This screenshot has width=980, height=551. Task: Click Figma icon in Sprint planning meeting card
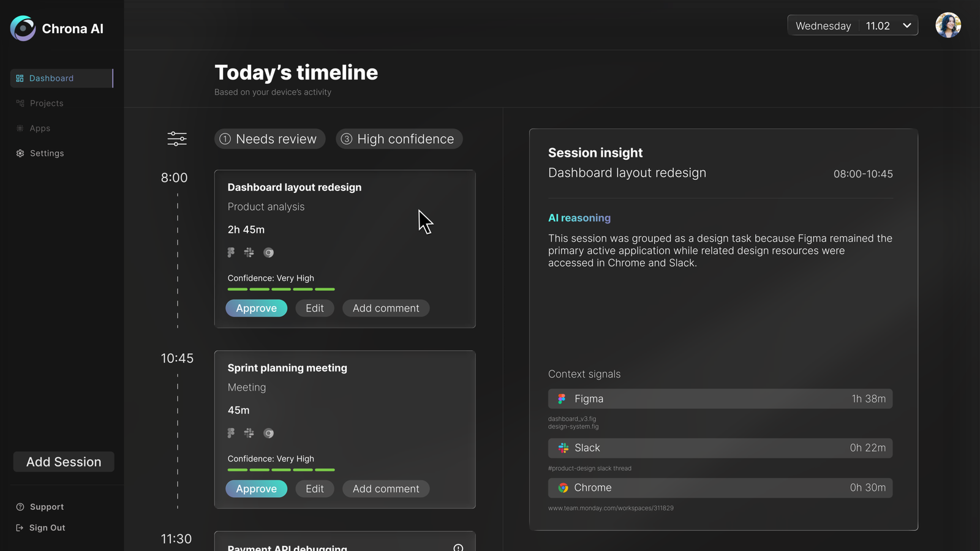click(231, 433)
